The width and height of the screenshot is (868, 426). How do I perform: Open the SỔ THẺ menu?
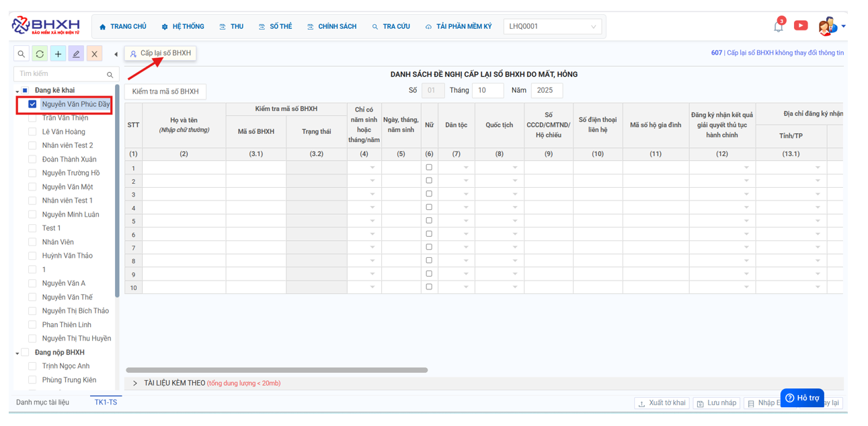[275, 27]
